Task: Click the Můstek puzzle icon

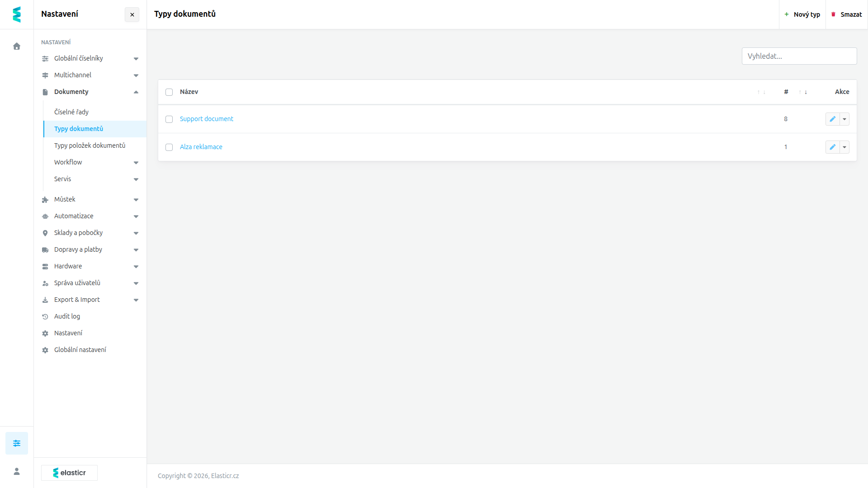Action: [x=45, y=200]
